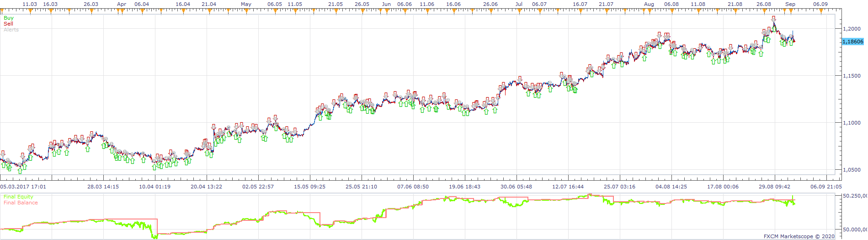Click the red sell arrow at the highest price peak
Viewport: 868px width, 240px height.
point(773,19)
